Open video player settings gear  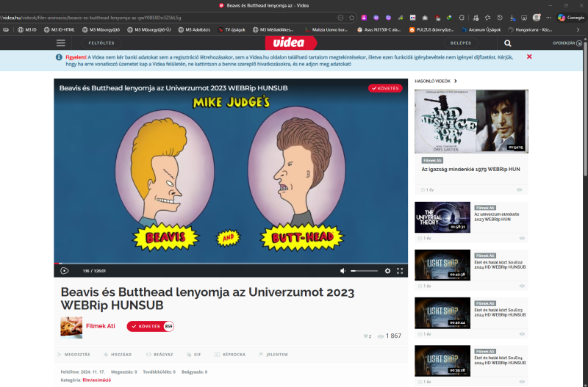coord(387,271)
